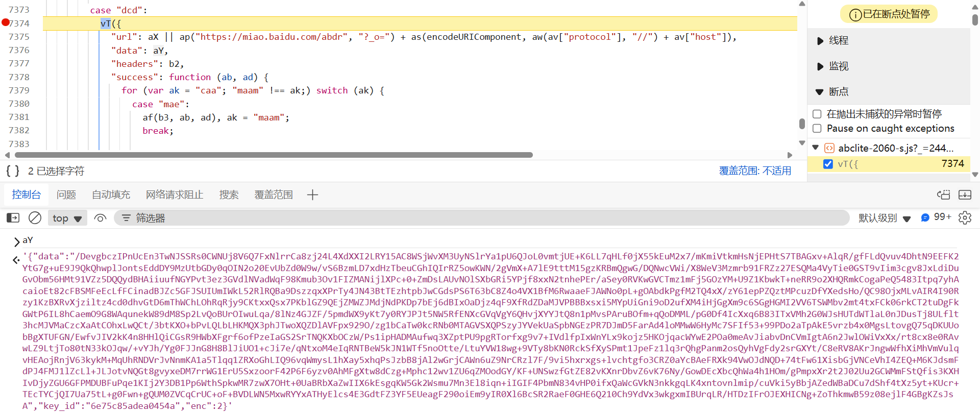Click the case "dcd": line
980x413 pixels.
point(118,10)
